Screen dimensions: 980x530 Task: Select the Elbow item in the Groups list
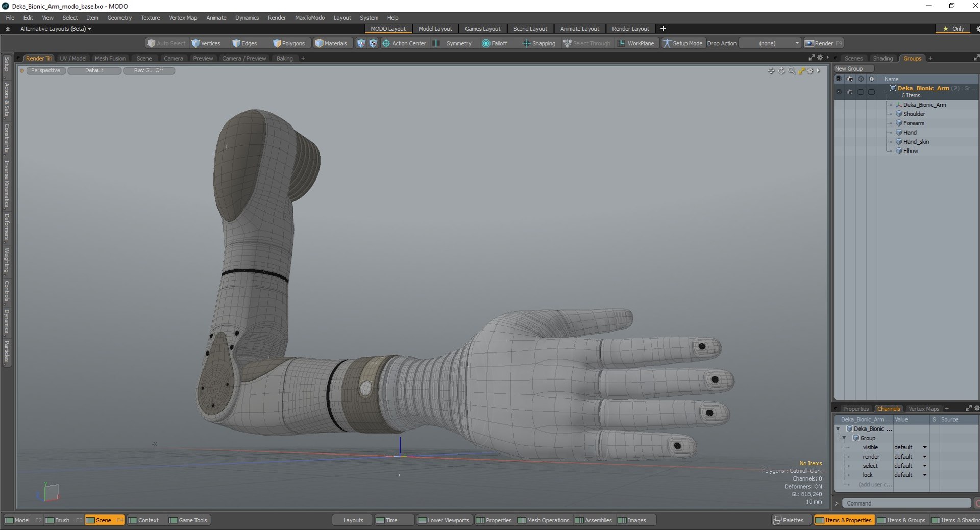(911, 151)
